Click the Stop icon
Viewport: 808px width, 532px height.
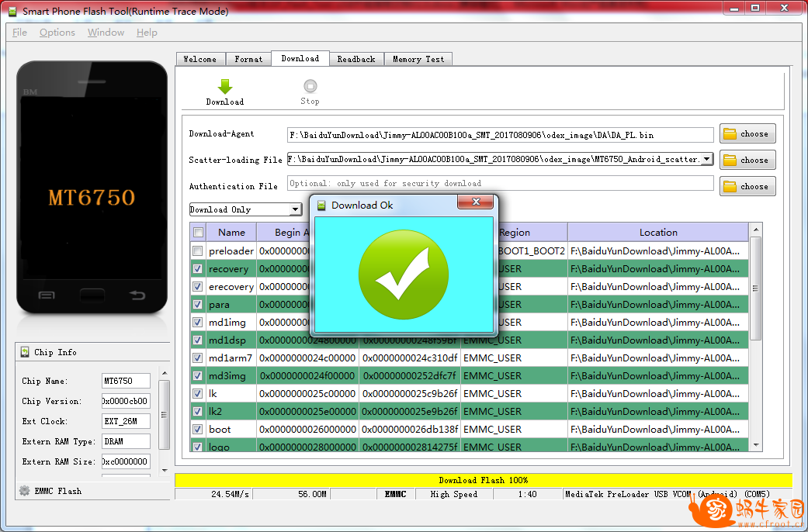(x=310, y=86)
